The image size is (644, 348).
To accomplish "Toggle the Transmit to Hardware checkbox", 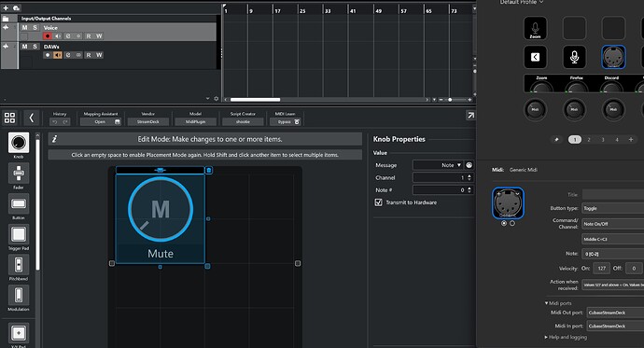I will point(378,202).
